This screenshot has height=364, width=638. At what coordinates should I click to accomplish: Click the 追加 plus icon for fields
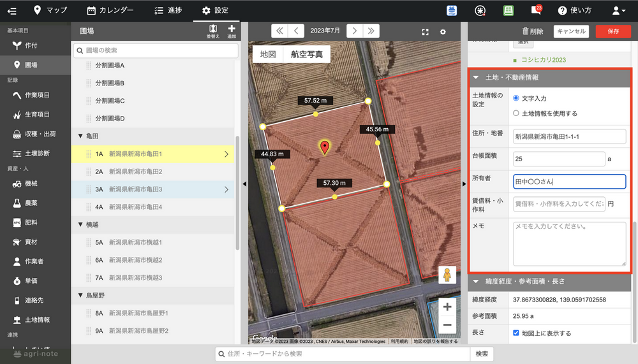[232, 31]
